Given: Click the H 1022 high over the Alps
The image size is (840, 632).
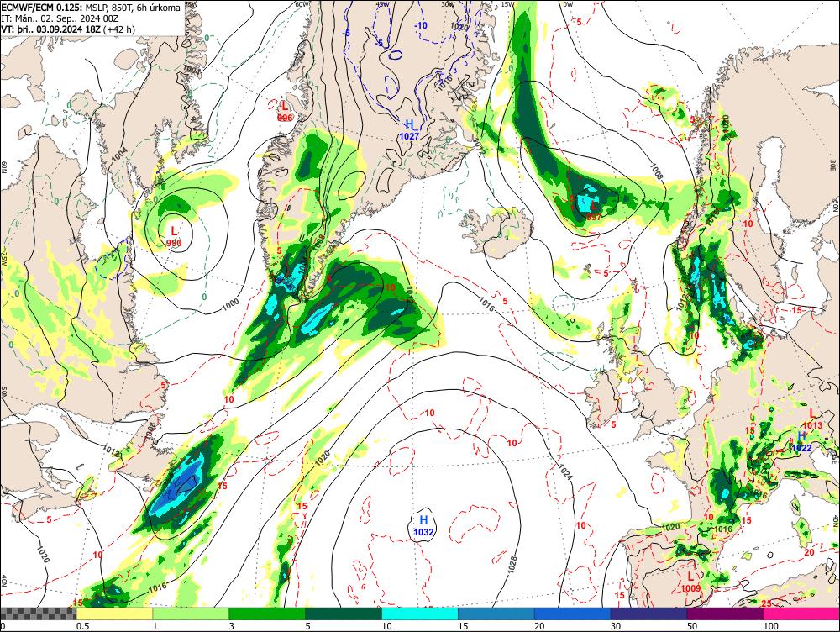Looking at the screenshot, I should click(x=802, y=442).
